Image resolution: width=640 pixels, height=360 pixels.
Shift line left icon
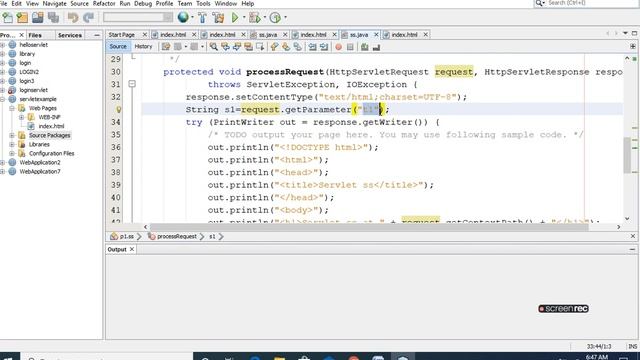pyautogui.click(x=312, y=47)
